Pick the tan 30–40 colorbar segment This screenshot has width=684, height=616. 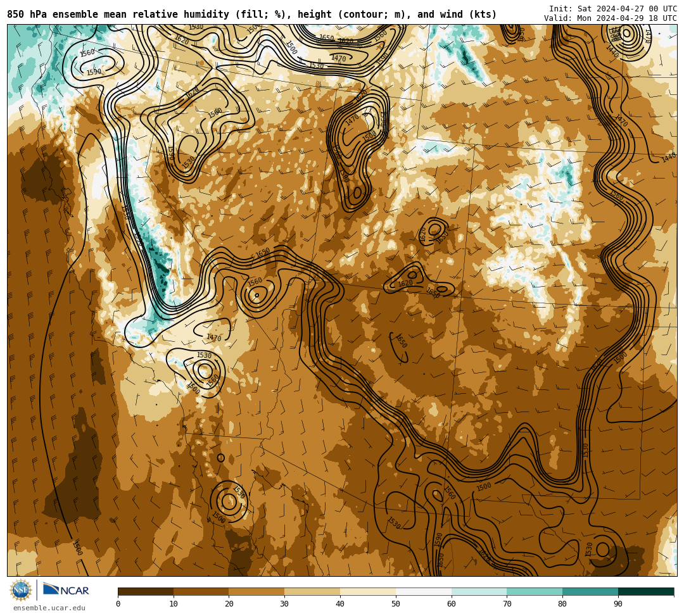click(x=312, y=591)
